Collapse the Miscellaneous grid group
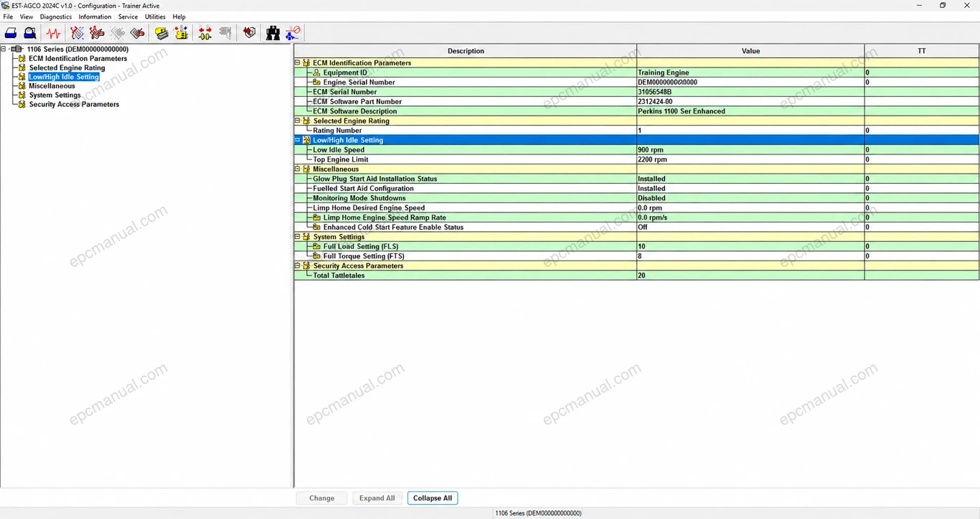The image size is (980, 519). (x=298, y=169)
